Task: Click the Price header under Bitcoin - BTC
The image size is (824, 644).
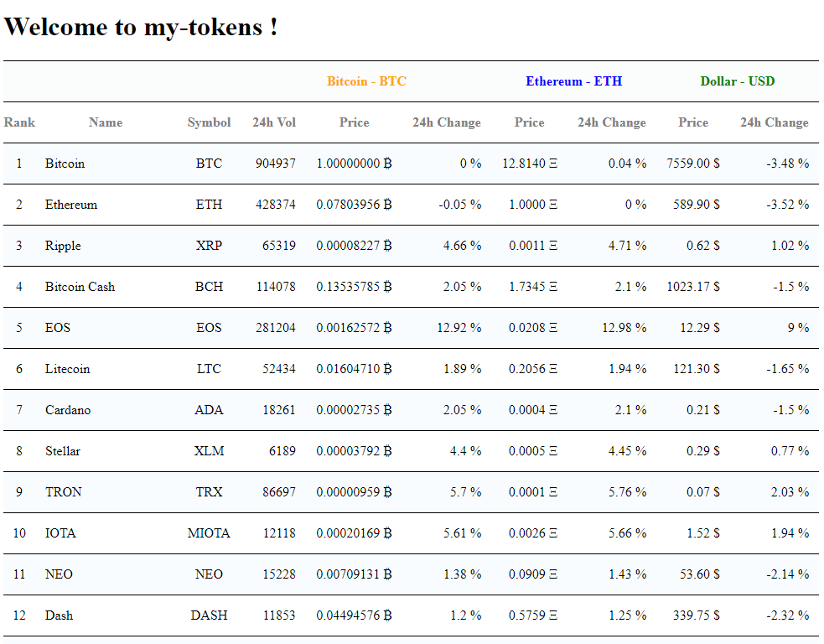Action: point(355,122)
